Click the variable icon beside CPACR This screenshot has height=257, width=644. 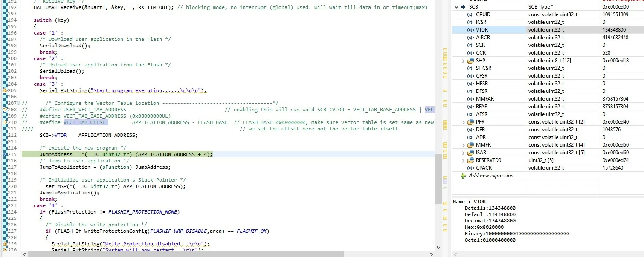tap(470, 168)
